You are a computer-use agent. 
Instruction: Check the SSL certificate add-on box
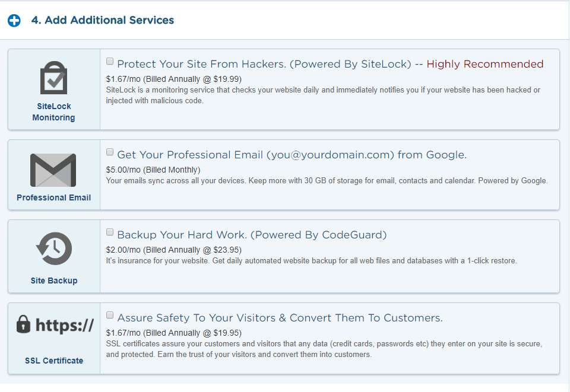click(x=110, y=315)
